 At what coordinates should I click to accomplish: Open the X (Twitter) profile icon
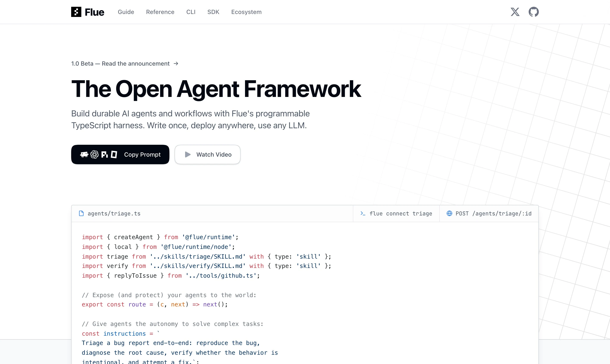click(x=515, y=12)
